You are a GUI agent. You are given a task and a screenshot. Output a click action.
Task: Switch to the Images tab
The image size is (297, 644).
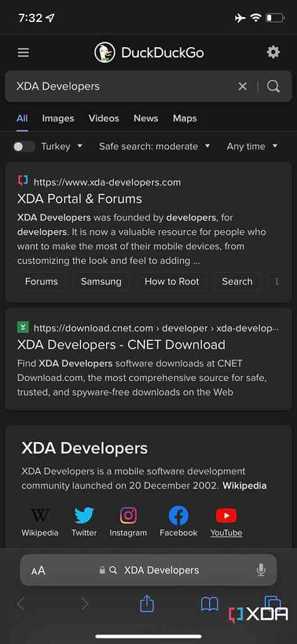[58, 118]
